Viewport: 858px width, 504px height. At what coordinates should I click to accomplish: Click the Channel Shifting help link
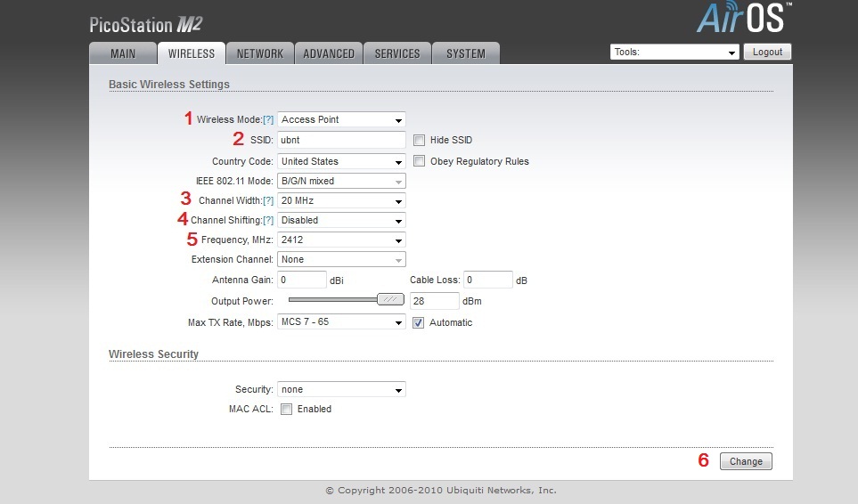[268, 220]
